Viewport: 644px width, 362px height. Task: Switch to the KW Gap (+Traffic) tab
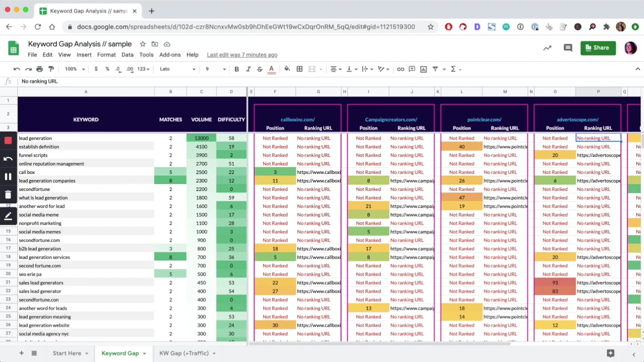click(x=184, y=353)
